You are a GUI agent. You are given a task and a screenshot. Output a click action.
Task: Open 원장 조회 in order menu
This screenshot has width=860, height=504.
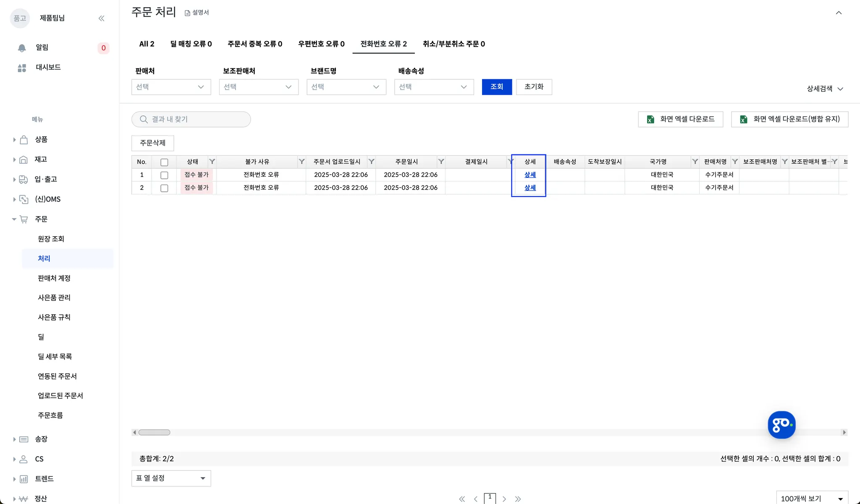(x=51, y=239)
